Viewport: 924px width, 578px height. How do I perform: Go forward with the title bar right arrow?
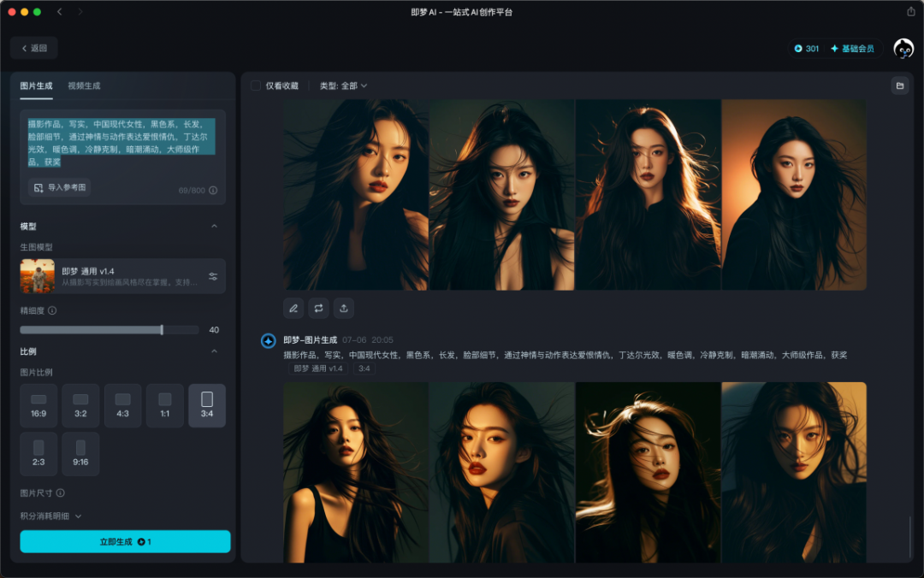click(80, 12)
